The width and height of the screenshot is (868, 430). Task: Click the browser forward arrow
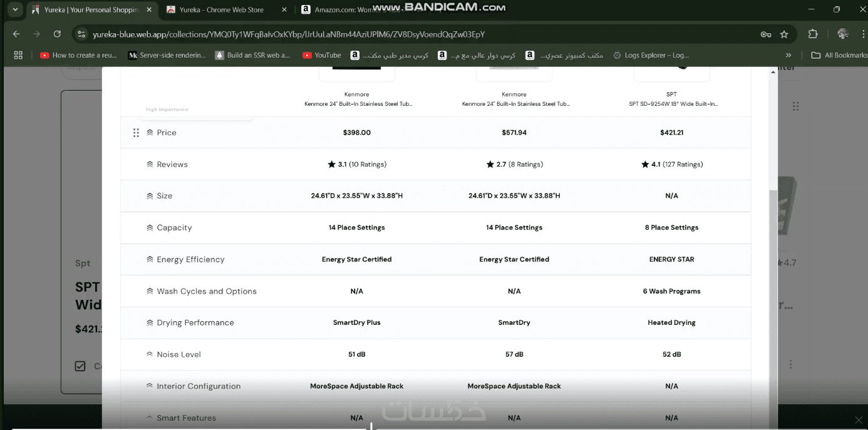36,34
